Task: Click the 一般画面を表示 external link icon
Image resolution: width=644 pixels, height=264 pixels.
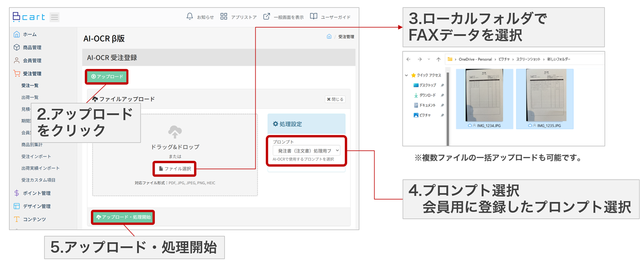Action: [267, 17]
